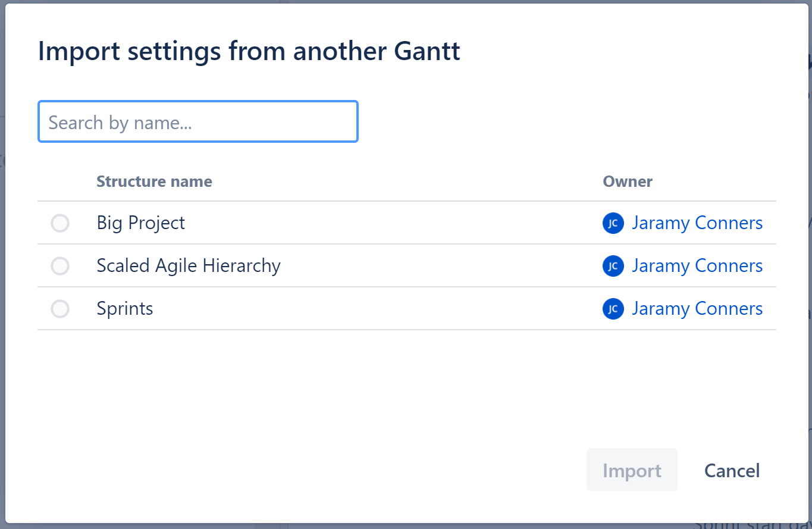Open Jaramy Conners link in Scaled Agile row
Screen dimensions: 812x529
(697, 265)
